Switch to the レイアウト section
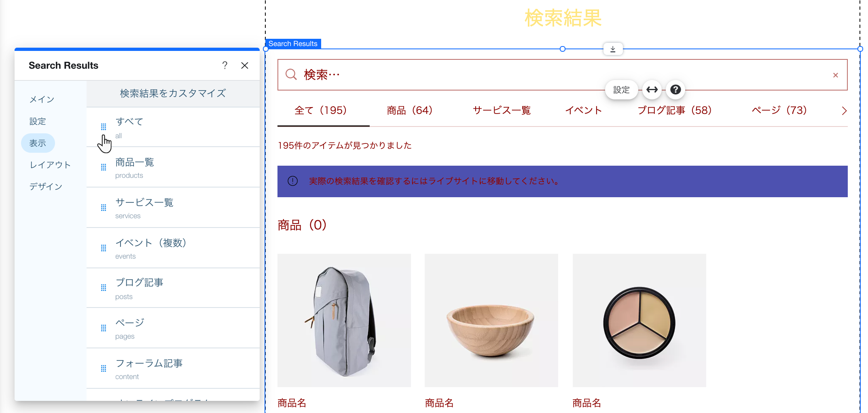 pos(50,165)
